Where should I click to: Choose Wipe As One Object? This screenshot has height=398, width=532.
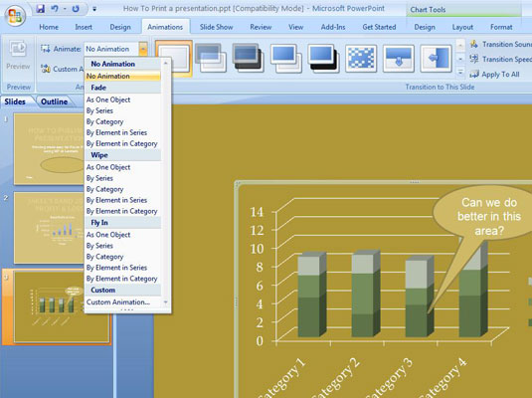coord(123,167)
